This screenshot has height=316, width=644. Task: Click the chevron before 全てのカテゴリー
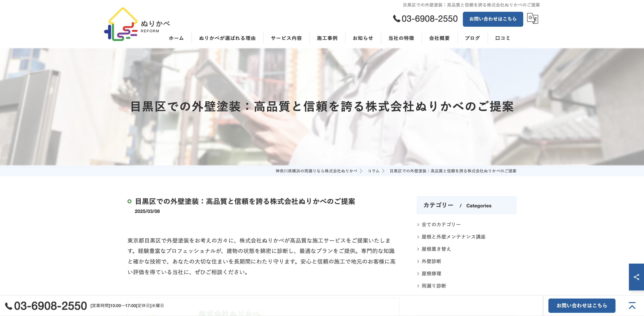point(418,225)
